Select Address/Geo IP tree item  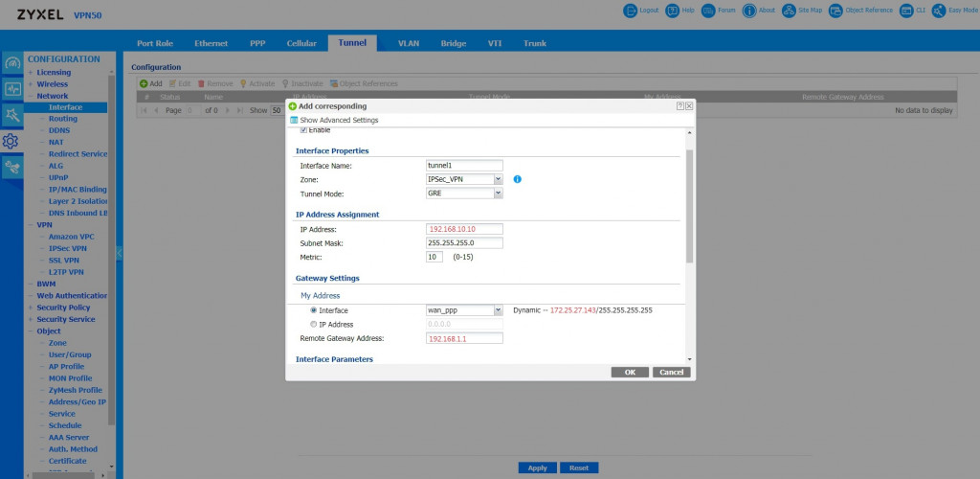click(x=78, y=402)
